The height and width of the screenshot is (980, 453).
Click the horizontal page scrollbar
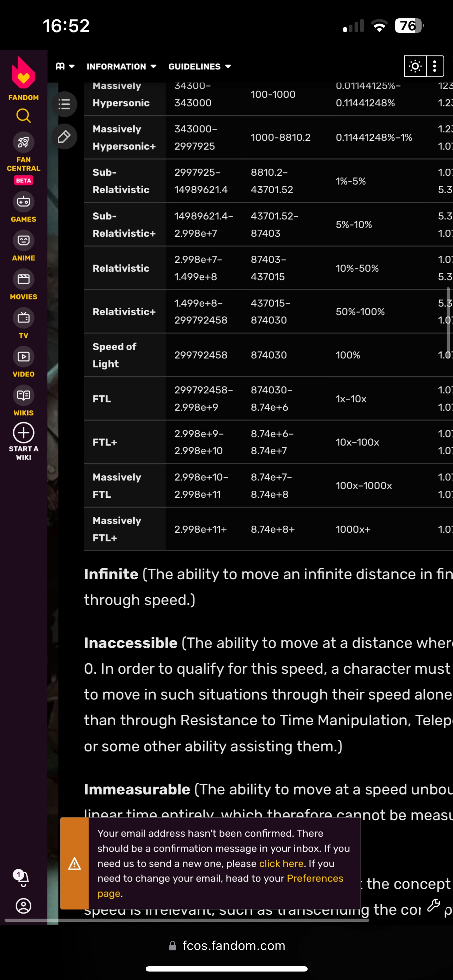coord(186,920)
